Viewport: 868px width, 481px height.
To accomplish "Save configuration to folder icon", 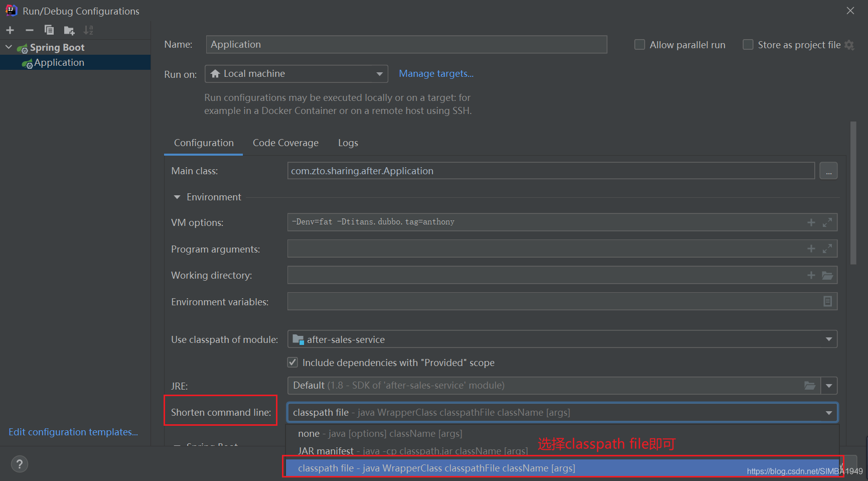I will click(69, 31).
